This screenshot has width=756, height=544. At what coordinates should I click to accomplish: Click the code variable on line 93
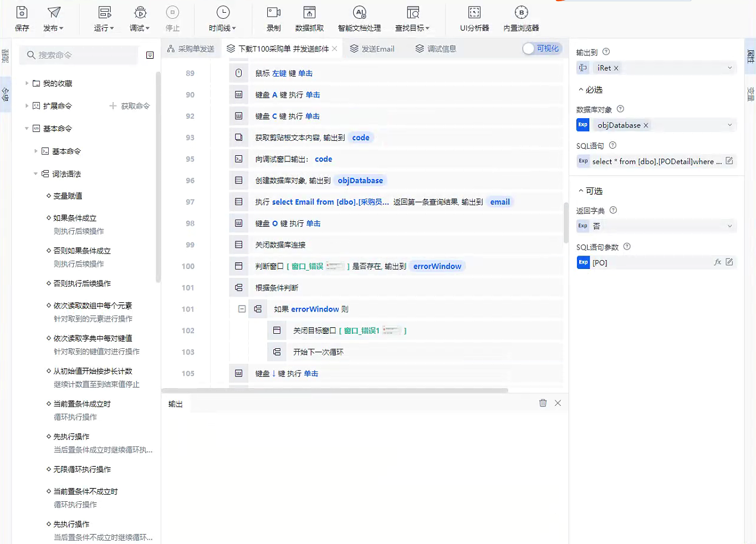(361, 138)
